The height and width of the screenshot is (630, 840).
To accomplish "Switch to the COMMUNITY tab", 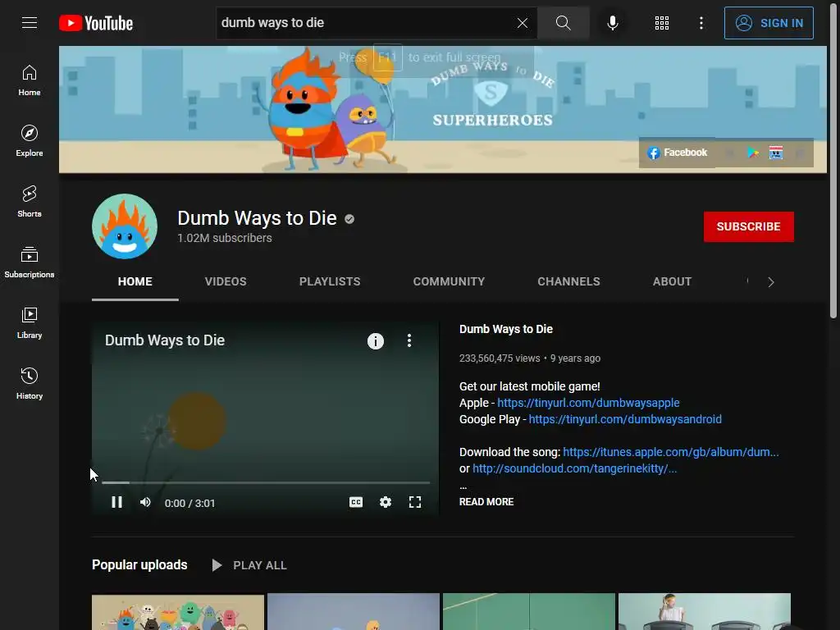I will click(449, 282).
